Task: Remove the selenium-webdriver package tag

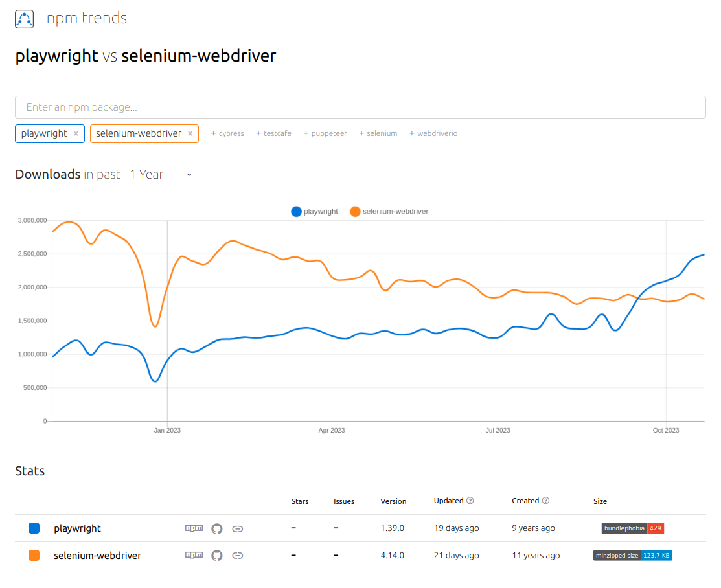Action: (190, 133)
